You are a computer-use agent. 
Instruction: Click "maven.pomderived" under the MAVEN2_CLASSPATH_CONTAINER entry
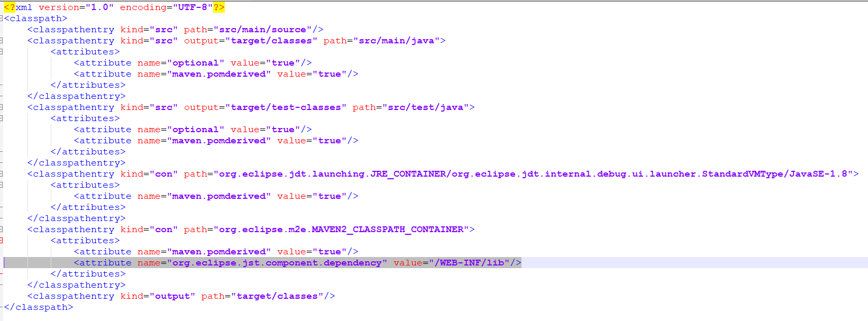click(219, 252)
